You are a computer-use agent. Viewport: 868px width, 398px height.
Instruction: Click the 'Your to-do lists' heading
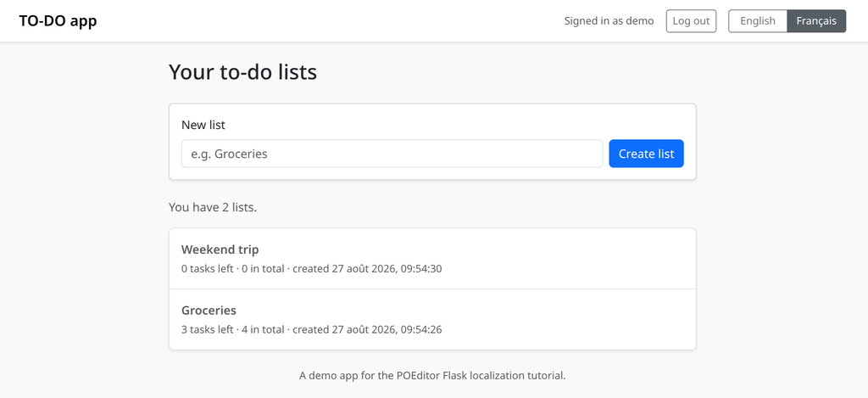(x=242, y=73)
